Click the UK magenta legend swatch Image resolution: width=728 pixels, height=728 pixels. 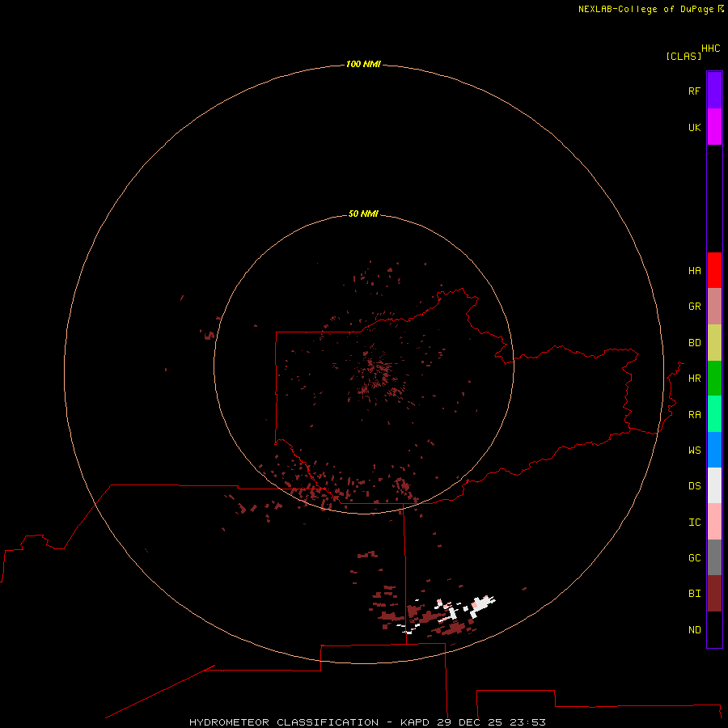click(x=714, y=127)
